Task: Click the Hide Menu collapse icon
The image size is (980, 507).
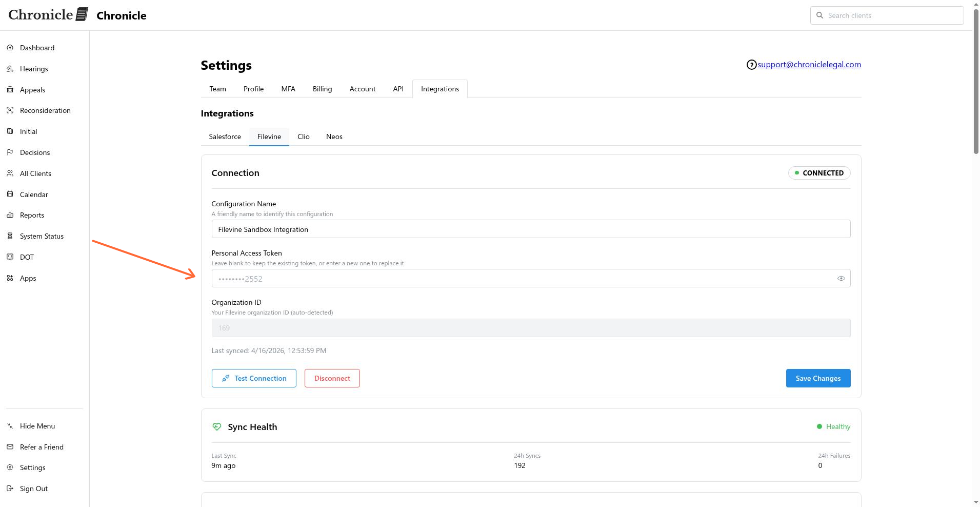Action: pos(10,426)
